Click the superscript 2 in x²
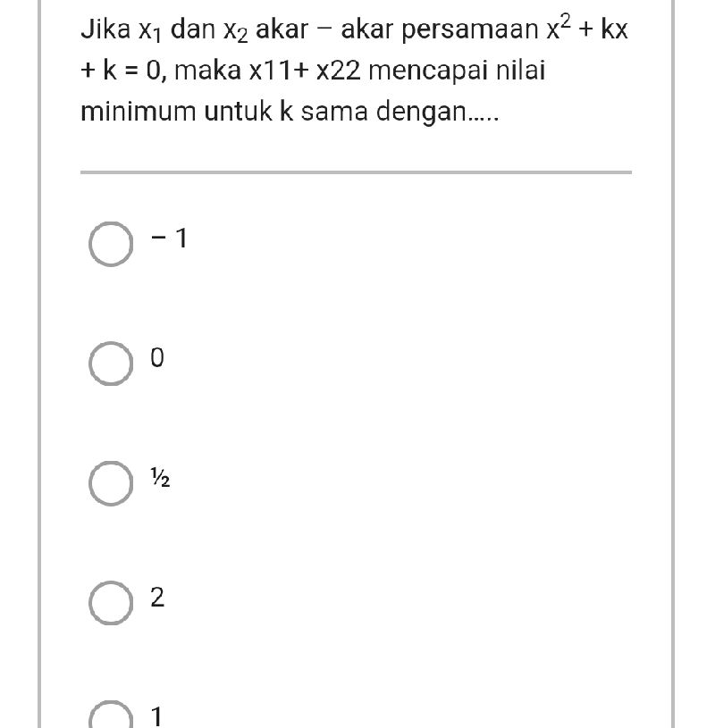 click(x=565, y=18)
